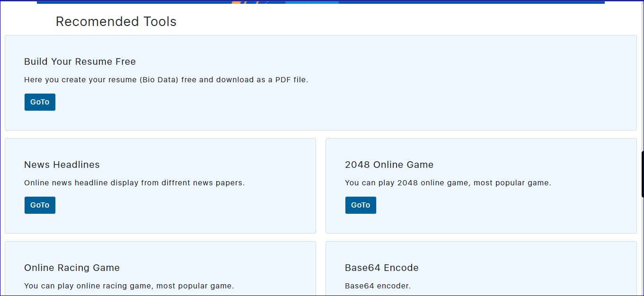Click the online news headline description text
This screenshot has height=296, width=644.
click(x=134, y=183)
